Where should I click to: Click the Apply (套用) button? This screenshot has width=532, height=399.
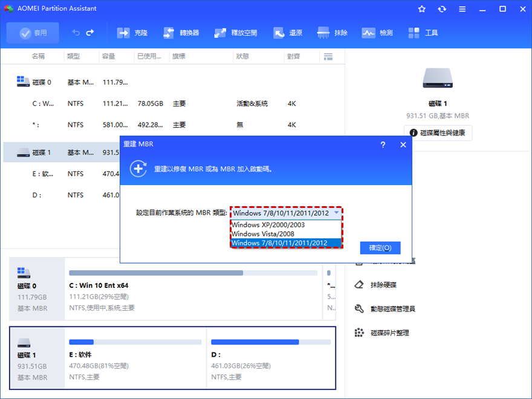(33, 33)
